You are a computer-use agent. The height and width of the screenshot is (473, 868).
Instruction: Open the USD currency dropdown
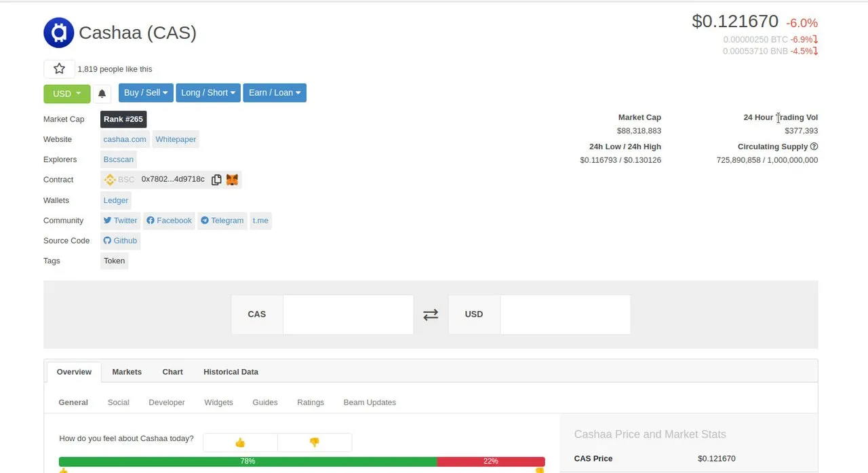coord(67,94)
